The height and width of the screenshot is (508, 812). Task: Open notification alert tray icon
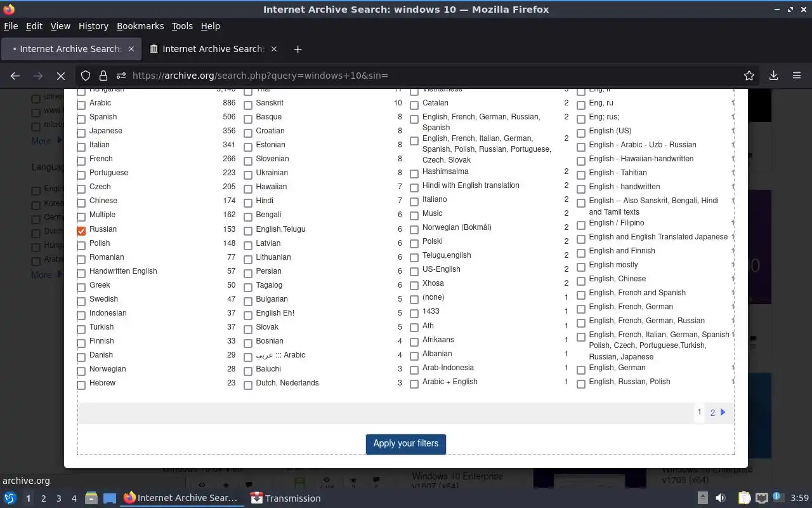(778, 498)
